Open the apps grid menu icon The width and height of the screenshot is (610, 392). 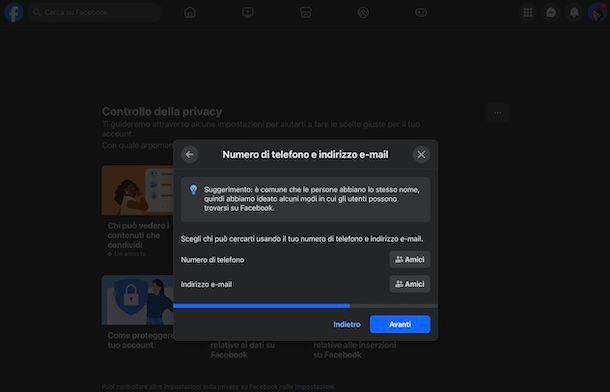click(528, 12)
